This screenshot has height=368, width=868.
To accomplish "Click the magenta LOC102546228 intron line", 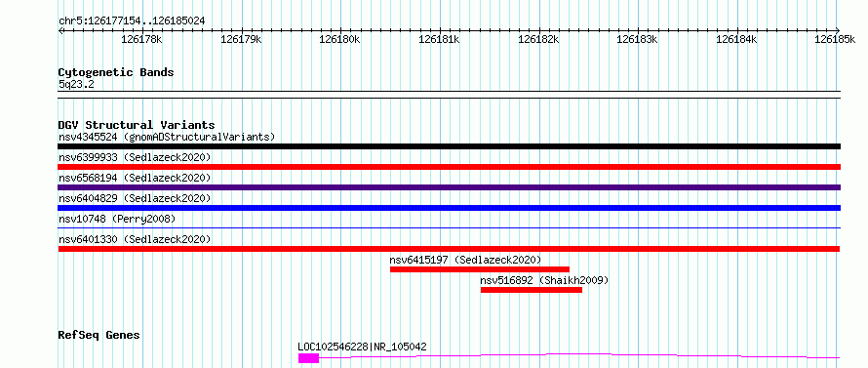I will tap(579, 355).
